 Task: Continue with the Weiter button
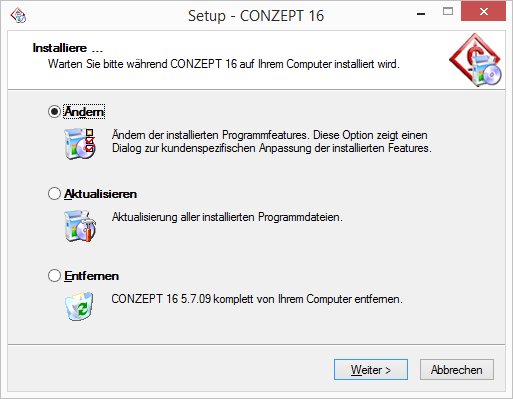371,369
